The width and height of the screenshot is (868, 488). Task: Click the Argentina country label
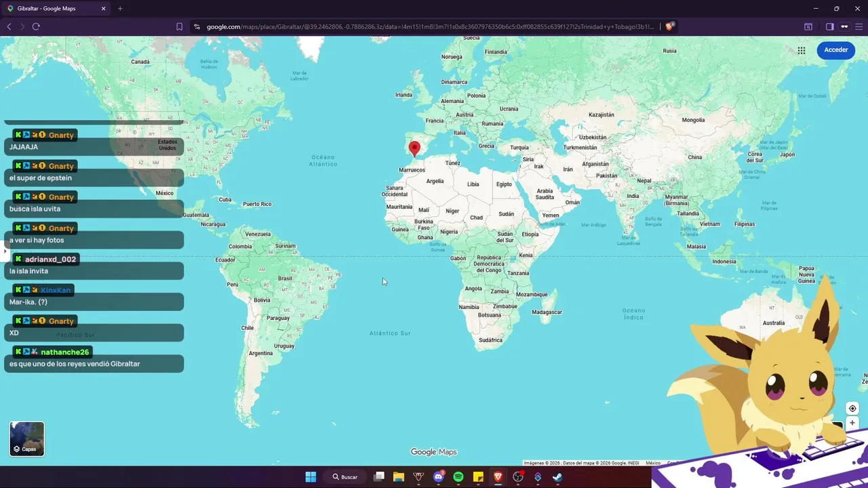(260, 353)
